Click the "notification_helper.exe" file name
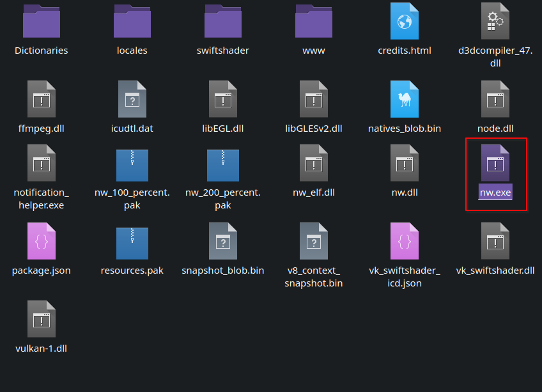Viewport: 542px width, 392px height. pyautogui.click(x=42, y=199)
